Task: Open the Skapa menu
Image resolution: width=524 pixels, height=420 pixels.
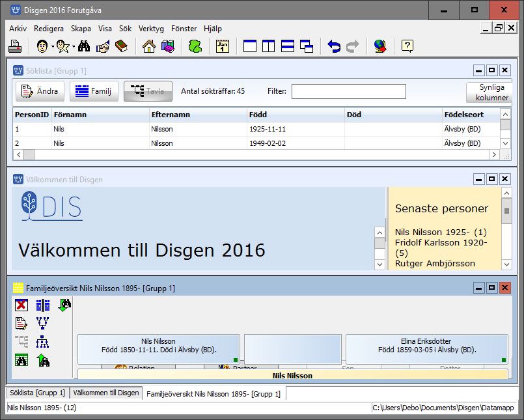Action: [81, 29]
